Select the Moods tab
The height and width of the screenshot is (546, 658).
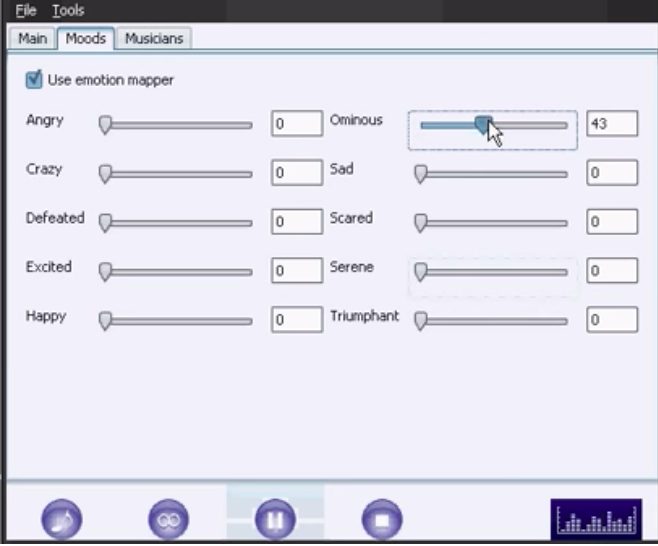coord(85,39)
